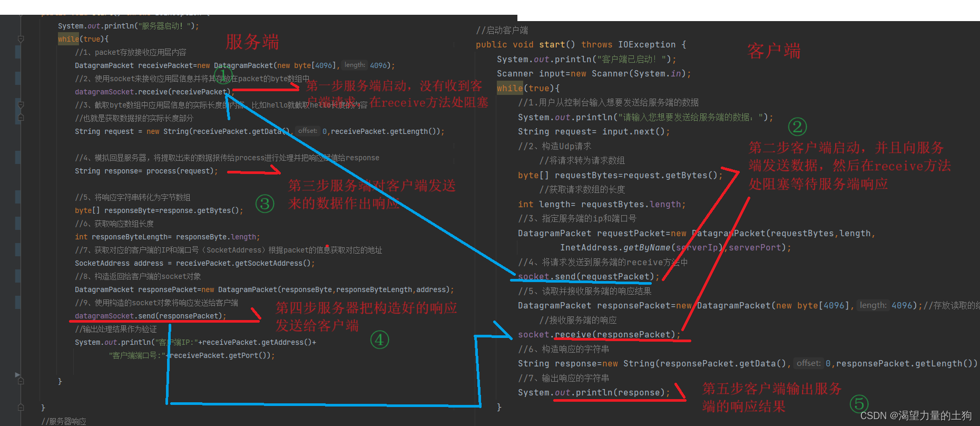Click println "请输入您想要发送给服务端的数据" line
The height and width of the screenshot is (426, 980).
pos(645,117)
